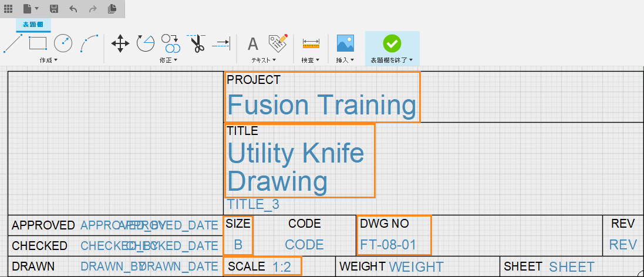Select the black REV header label
Image resolution: width=644 pixels, height=277 pixels.
point(623,224)
